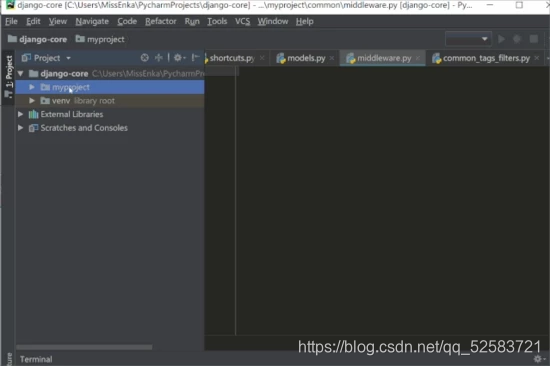This screenshot has width=550, height=366.
Task: Collapse the django-core root node
Action: (x=21, y=74)
